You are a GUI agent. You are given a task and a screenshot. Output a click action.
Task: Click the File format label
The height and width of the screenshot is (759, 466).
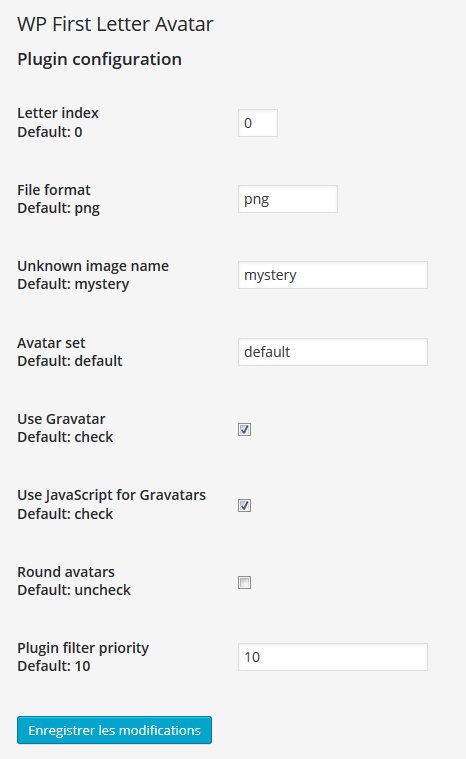coord(54,190)
